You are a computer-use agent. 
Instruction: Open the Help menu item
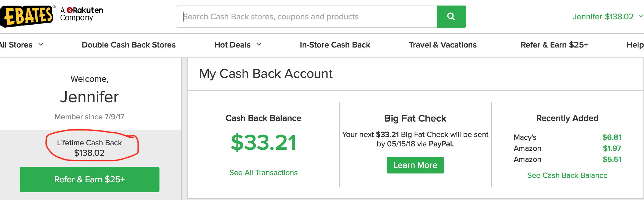click(635, 45)
